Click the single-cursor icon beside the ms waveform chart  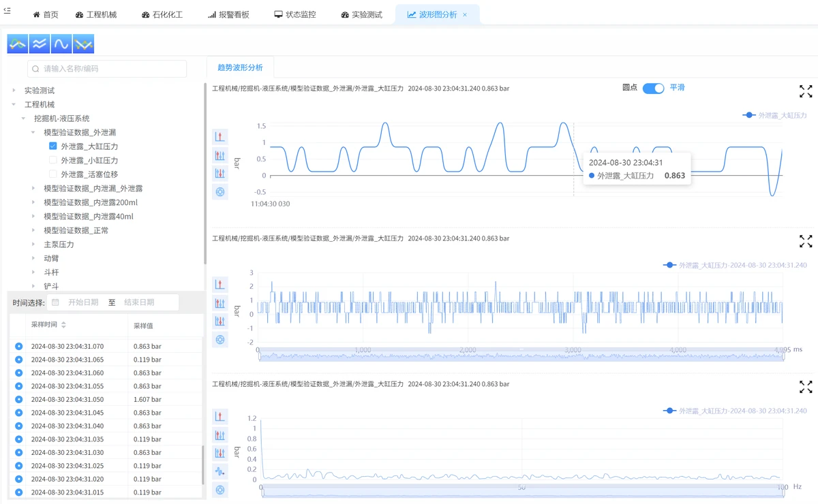[x=219, y=285]
